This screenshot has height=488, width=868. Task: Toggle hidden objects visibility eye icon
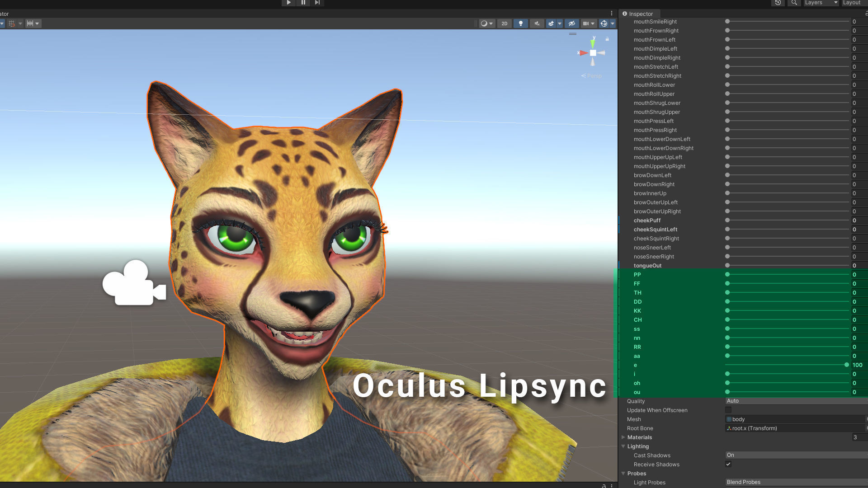tap(571, 23)
